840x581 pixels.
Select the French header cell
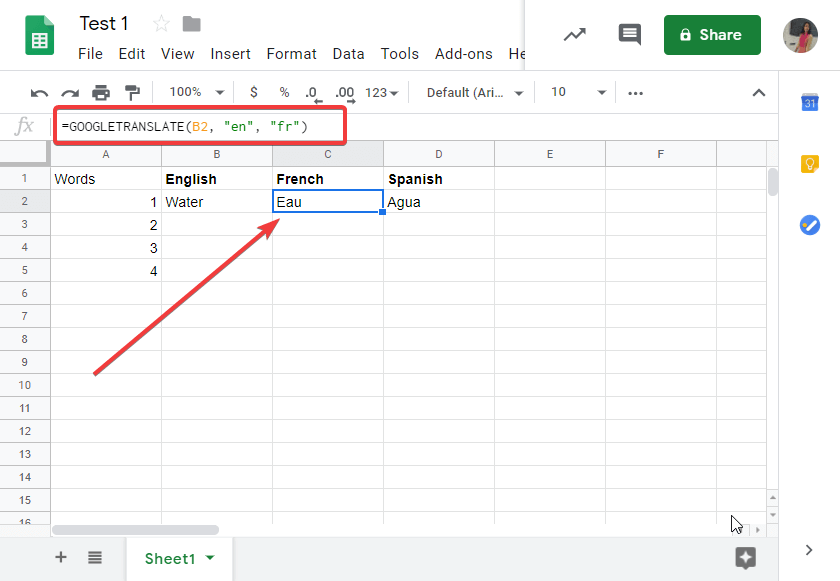coord(328,179)
